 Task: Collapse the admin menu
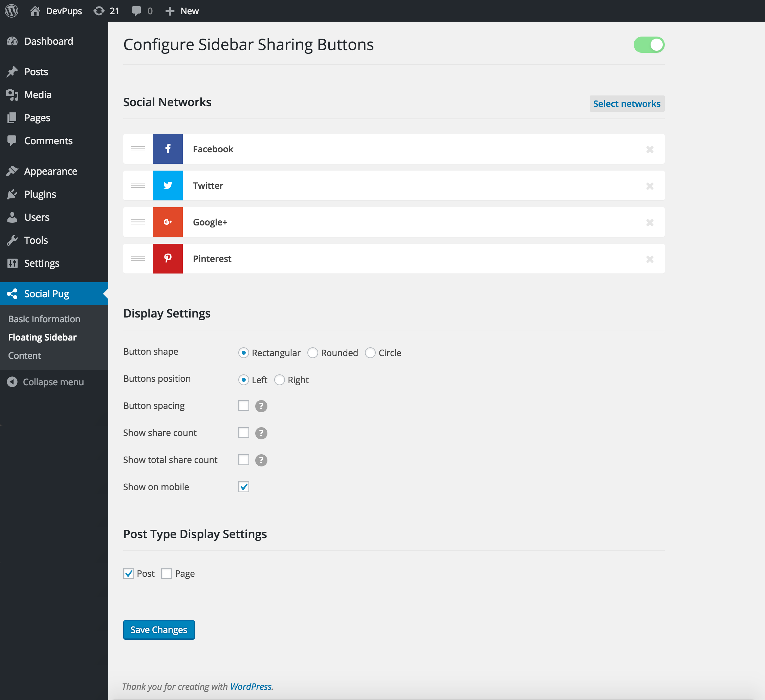46,382
